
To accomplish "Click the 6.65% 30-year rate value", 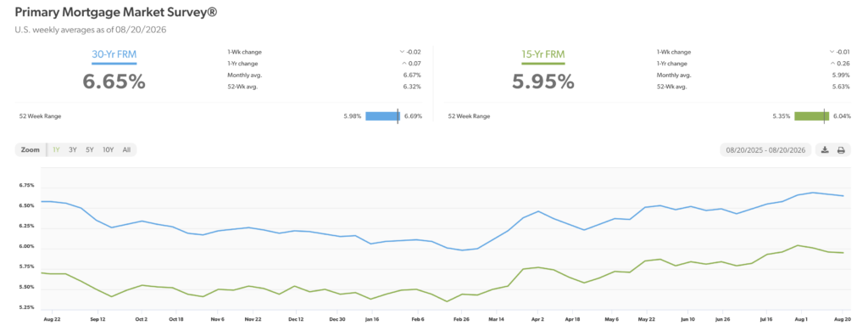I will (x=114, y=81).
